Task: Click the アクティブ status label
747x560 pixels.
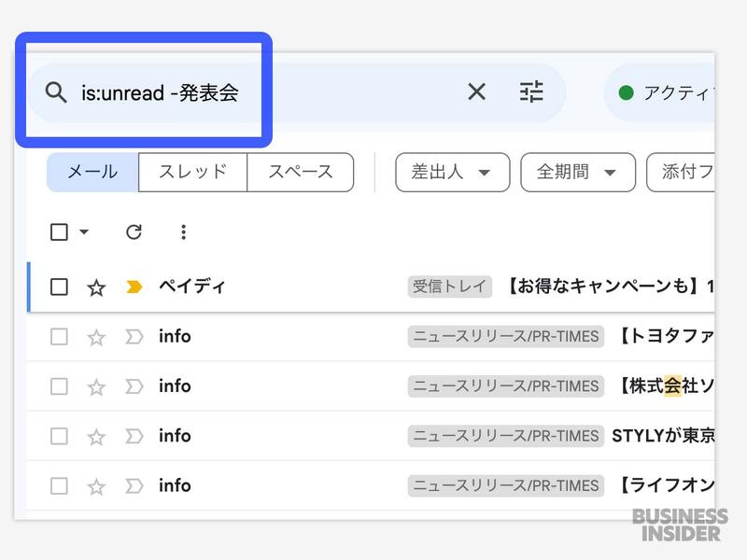Action: (x=679, y=92)
